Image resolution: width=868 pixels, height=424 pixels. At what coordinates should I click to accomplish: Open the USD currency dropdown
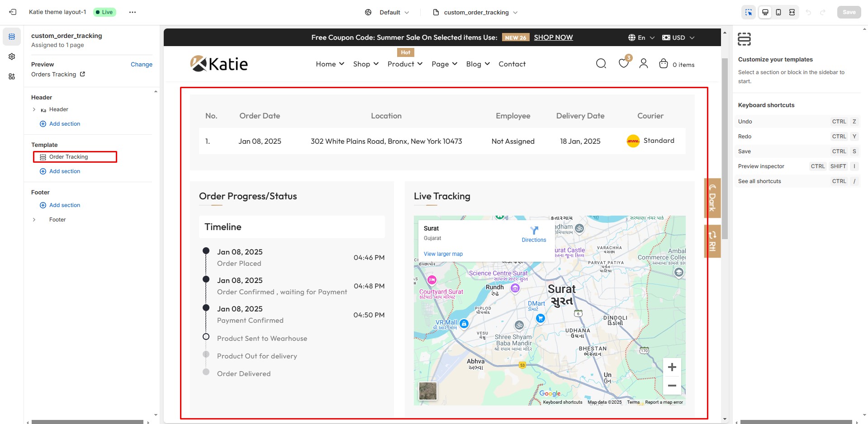pos(678,38)
